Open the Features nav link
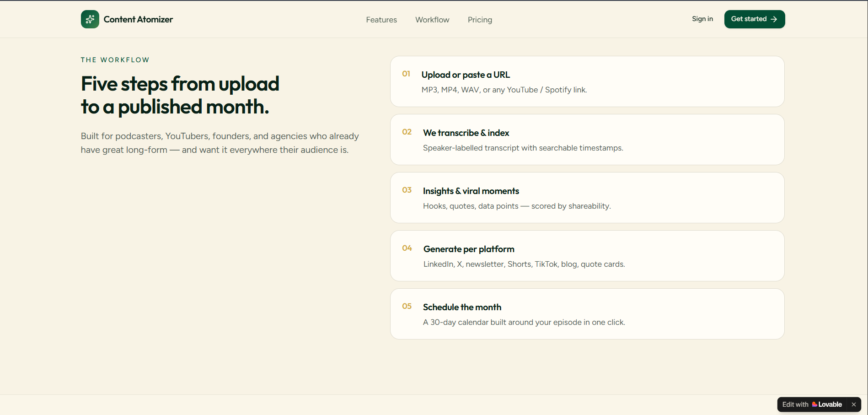 (381, 20)
